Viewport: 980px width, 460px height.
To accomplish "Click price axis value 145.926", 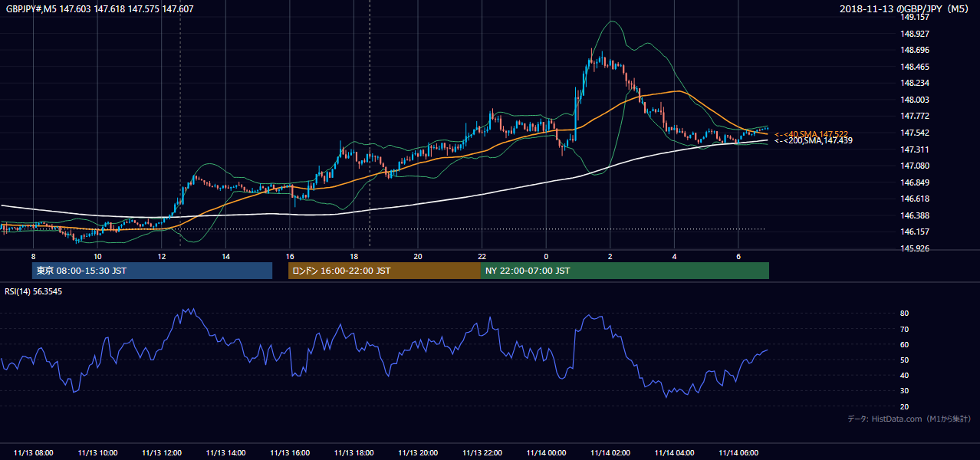I will pyautogui.click(x=915, y=248).
